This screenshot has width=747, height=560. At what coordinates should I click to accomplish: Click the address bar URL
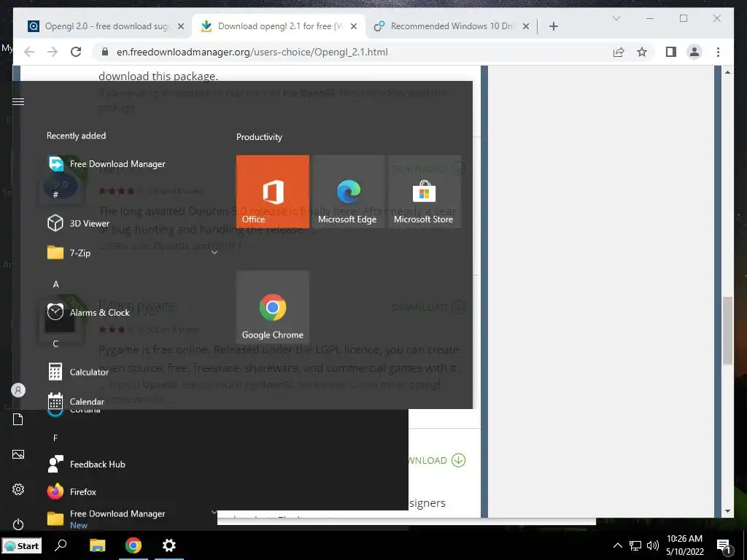click(x=252, y=52)
